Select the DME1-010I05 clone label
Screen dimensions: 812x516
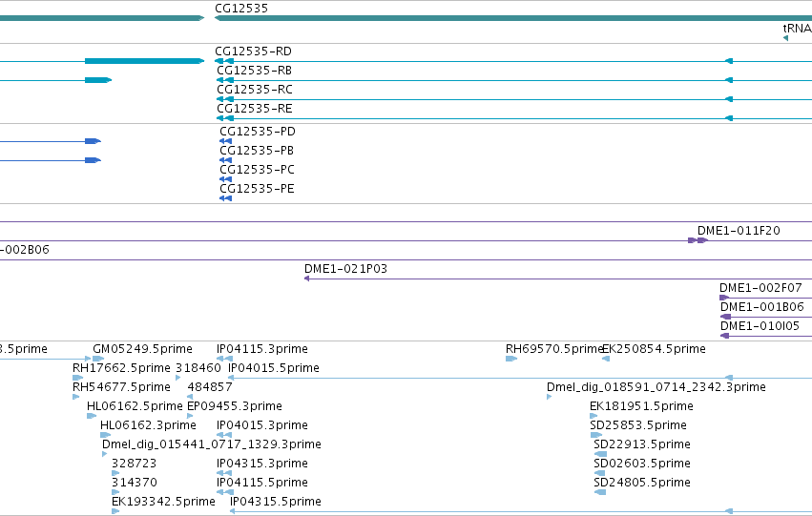[x=760, y=326]
